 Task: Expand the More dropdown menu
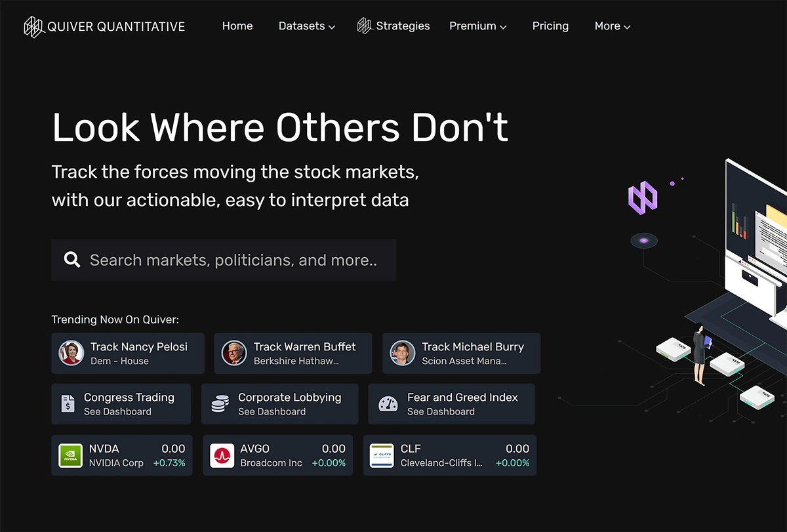click(612, 26)
